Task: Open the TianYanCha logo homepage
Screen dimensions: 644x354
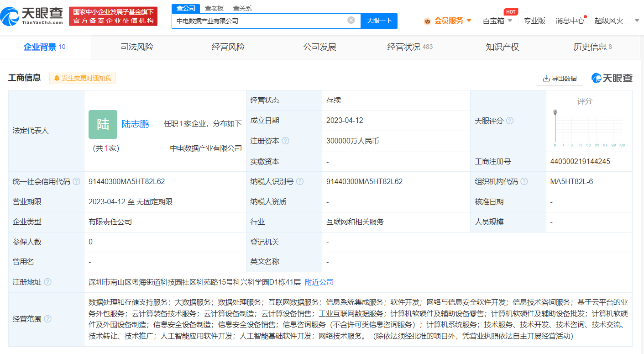Action: [x=32, y=16]
